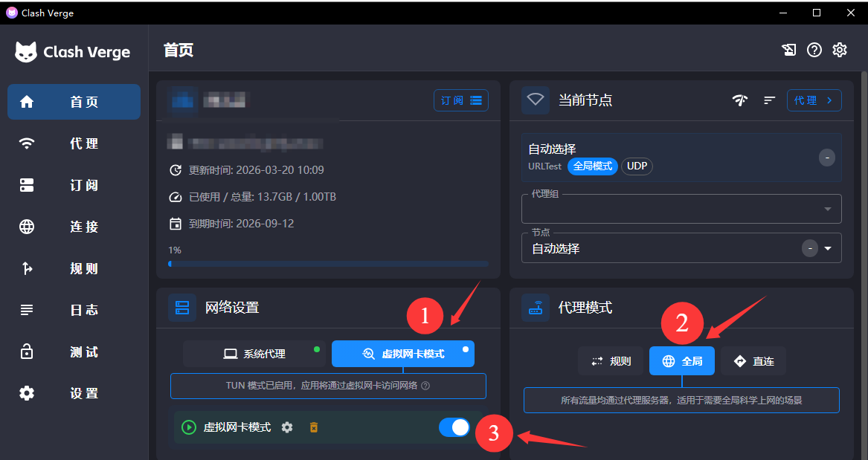Open the help question mark icon
Viewport: 868px width, 460px height.
814,50
